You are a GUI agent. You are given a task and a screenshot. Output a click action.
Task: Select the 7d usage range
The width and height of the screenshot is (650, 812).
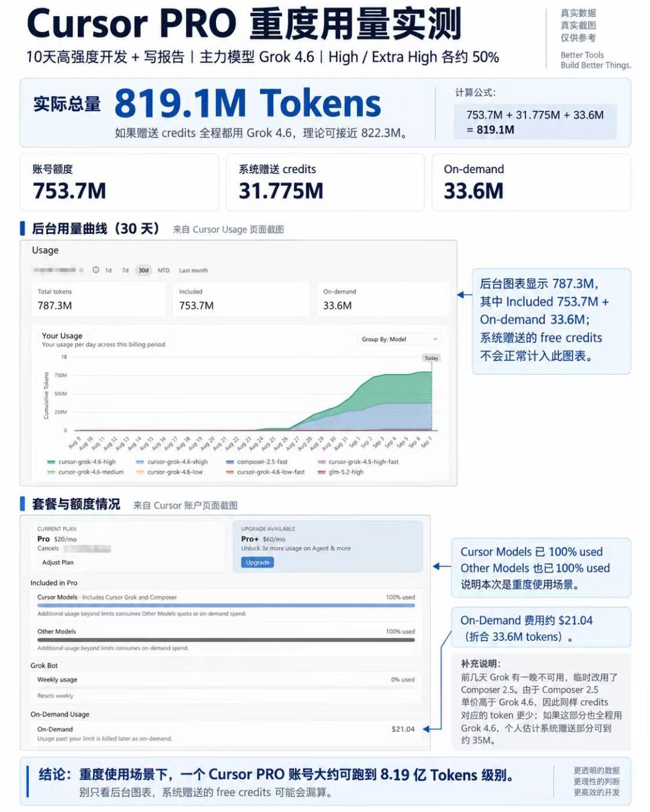(x=125, y=271)
